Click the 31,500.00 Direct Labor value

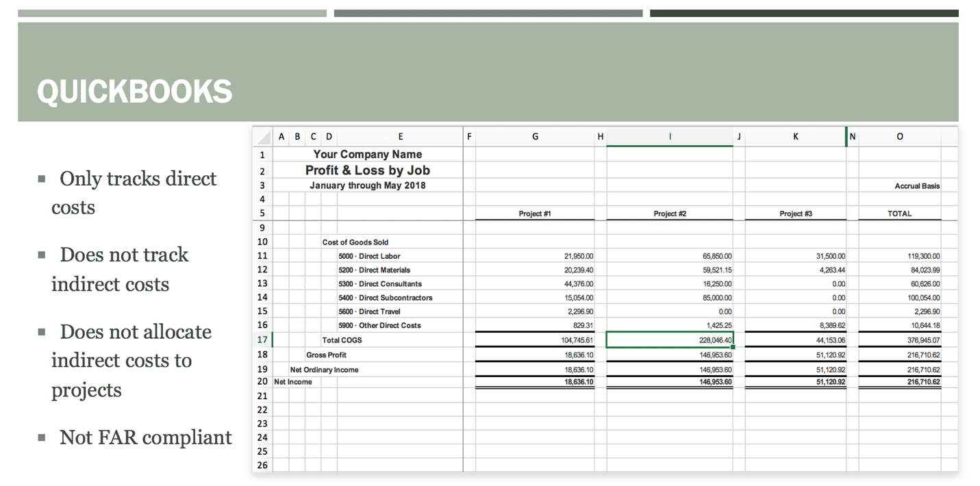click(830, 256)
